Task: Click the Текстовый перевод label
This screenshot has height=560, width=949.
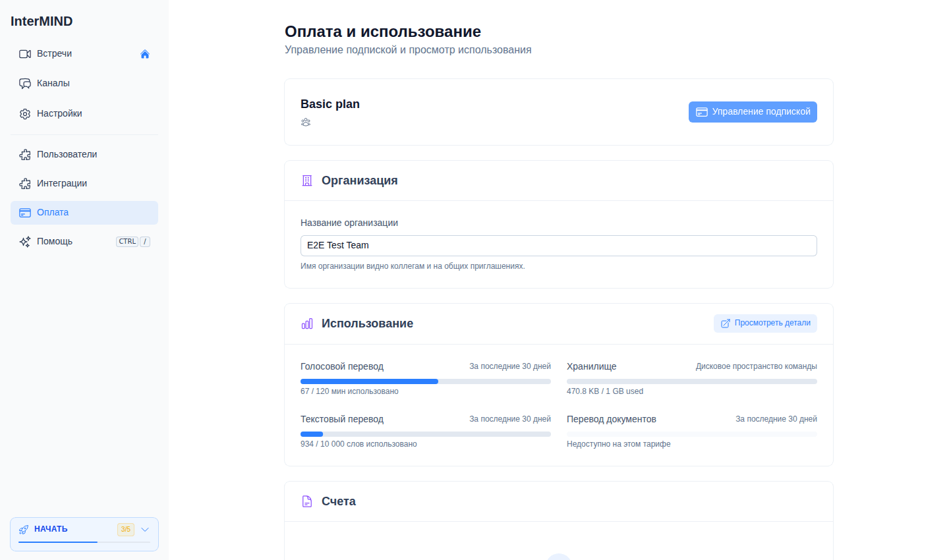Action: tap(342, 419)
